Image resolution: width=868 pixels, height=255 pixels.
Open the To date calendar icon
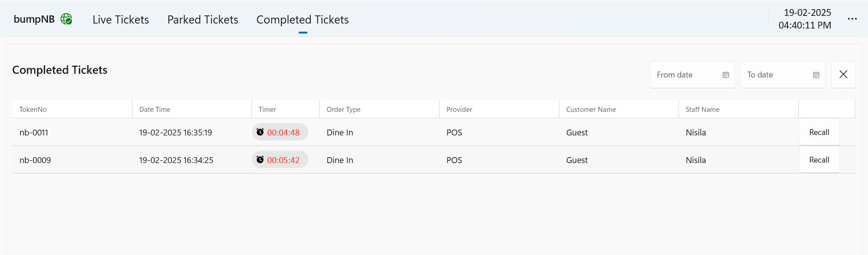[x=816, y=75]
